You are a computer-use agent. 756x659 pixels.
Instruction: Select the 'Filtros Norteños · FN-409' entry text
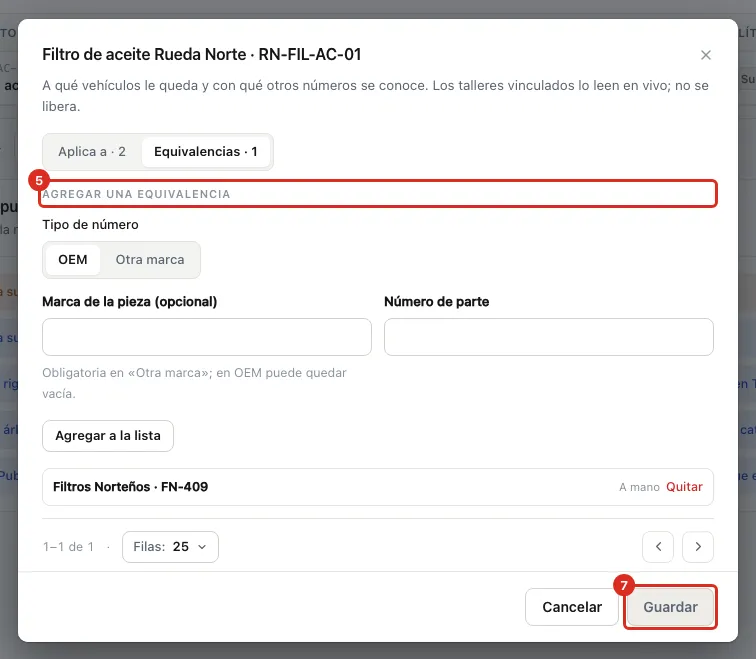click(x=130, y=487)
